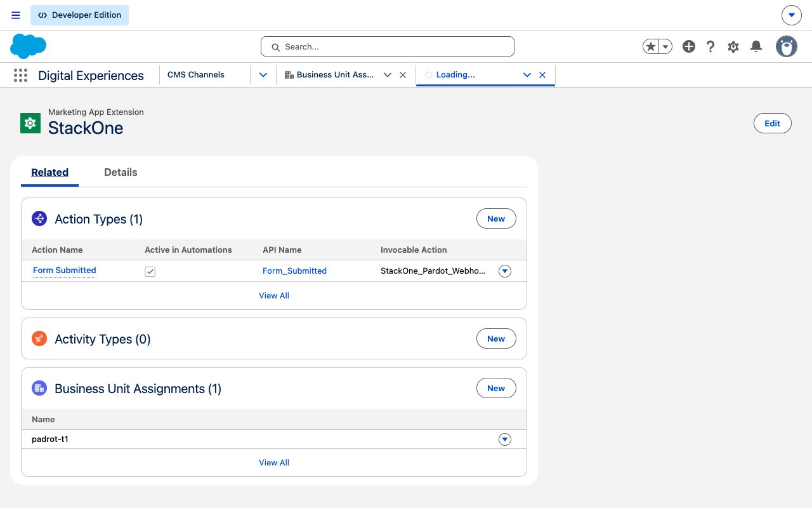Open the CMS Channels navigation dropdown chevron

pos(263,75)
